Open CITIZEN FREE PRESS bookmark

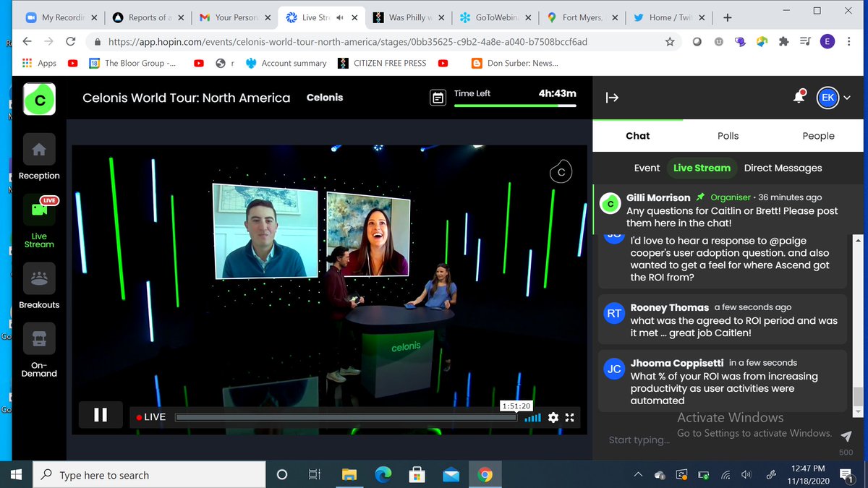click(x=382, y=64)
